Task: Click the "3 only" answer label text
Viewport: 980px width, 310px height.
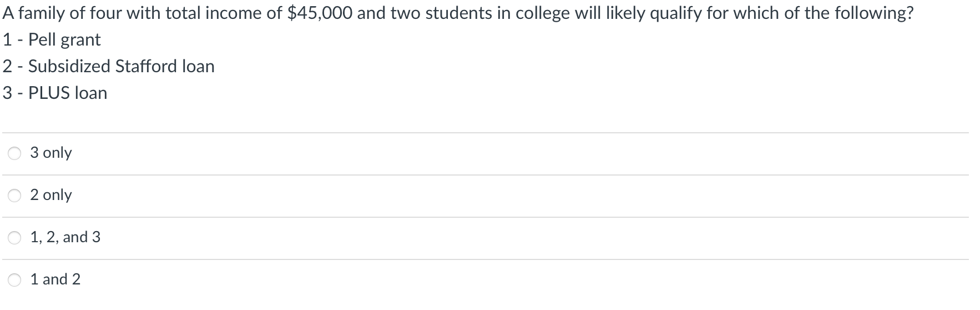Action: click(51, 153)
